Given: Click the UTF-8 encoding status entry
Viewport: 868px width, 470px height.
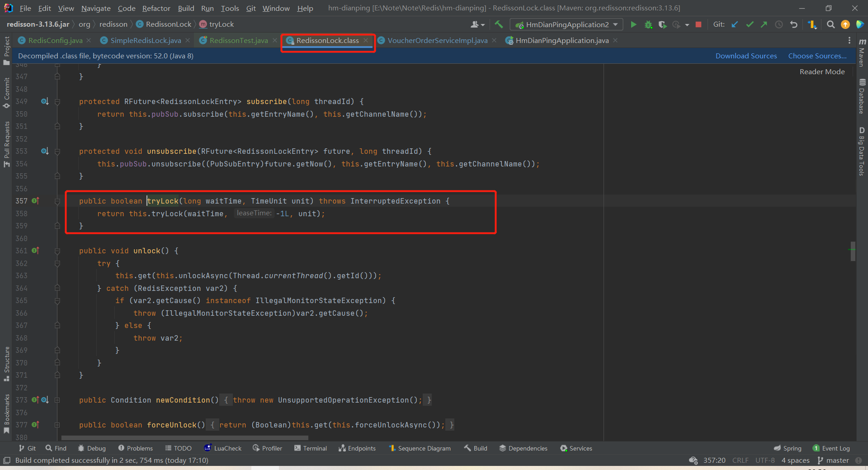Looking at the screenshot, I should click(x=765, y=460).
